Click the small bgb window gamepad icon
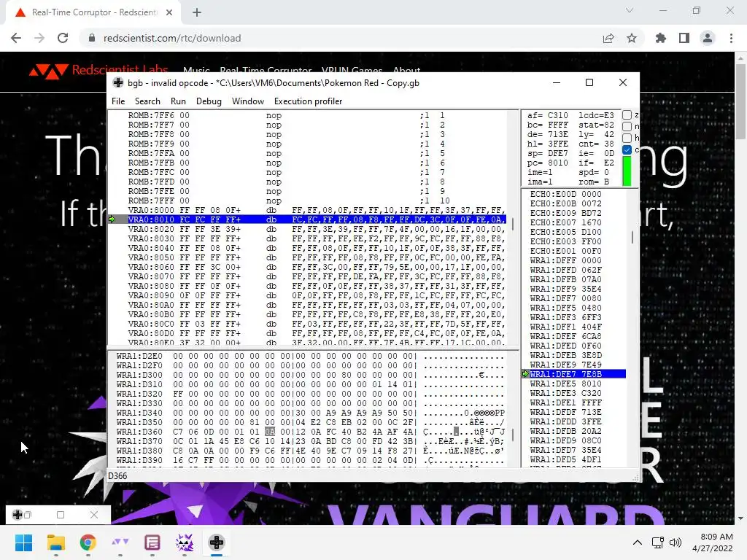The height and width of the screenshot is (560, 747). [18, 515]
